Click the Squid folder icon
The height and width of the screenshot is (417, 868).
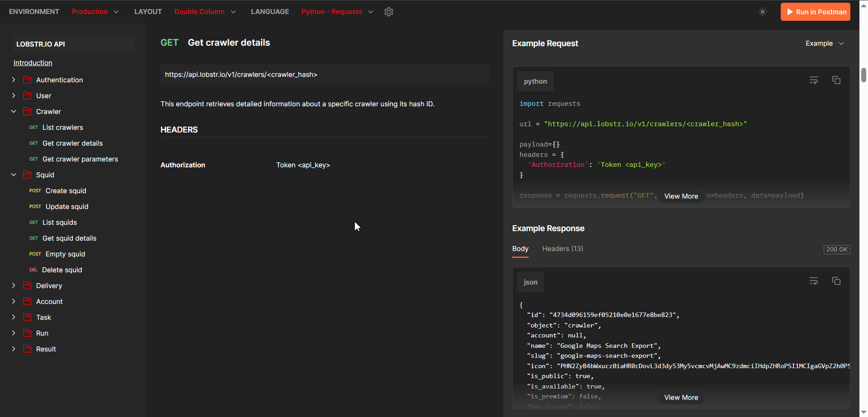coord(27,175)
